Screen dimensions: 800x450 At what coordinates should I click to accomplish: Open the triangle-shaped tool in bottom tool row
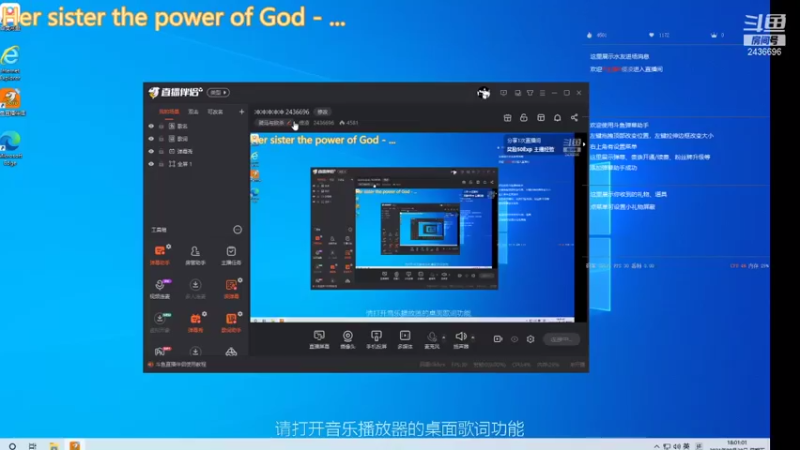pos(231,351)
